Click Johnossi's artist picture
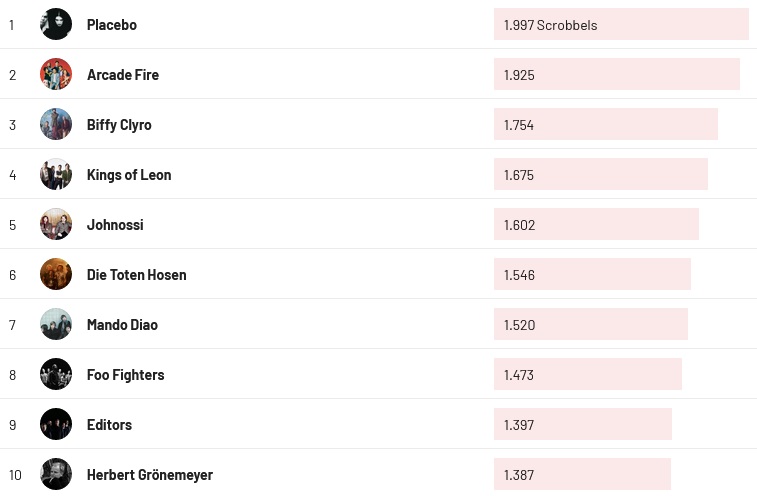The height and width of the screenshot is (496, 757). tap(56, 224)
